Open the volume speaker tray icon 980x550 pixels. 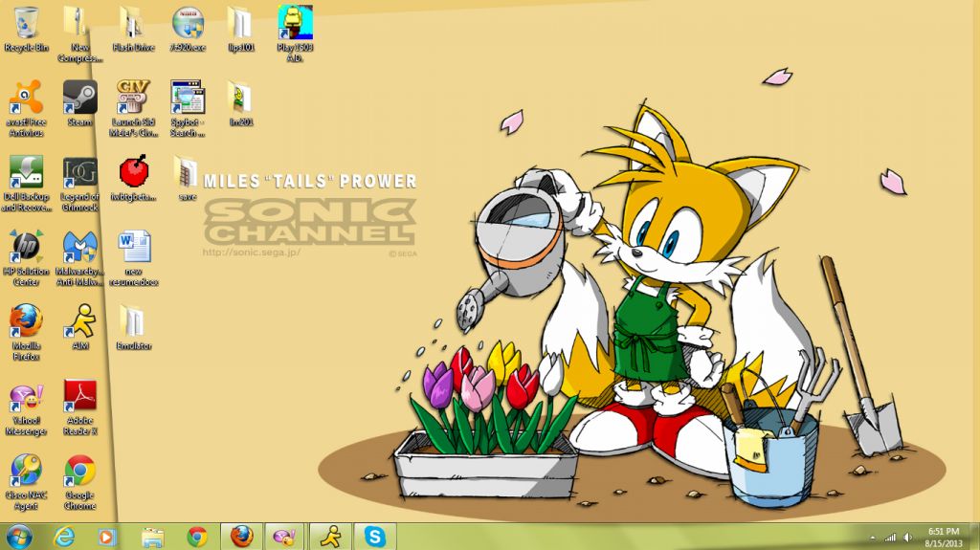908,538
